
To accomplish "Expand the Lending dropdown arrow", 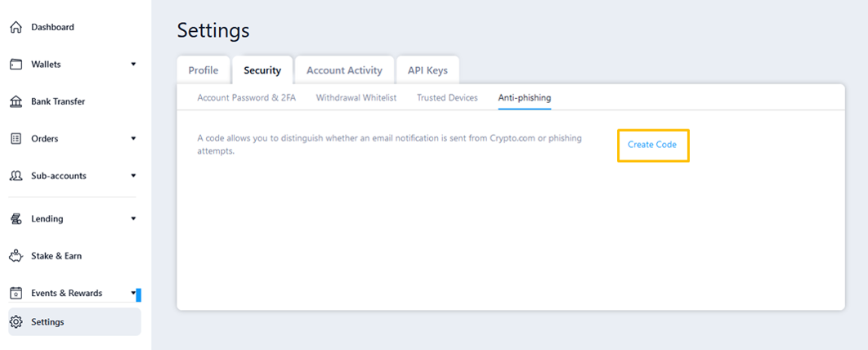I will (133, 219).
